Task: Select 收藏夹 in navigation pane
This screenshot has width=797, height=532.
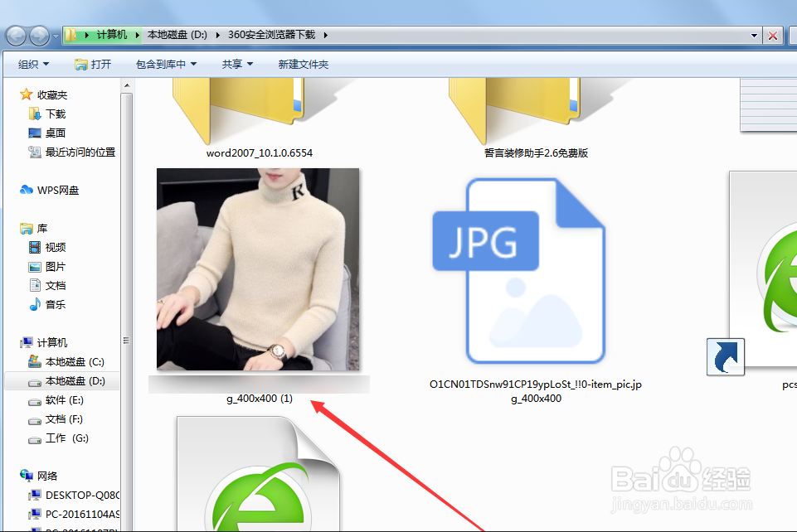Action: [52, 95]
